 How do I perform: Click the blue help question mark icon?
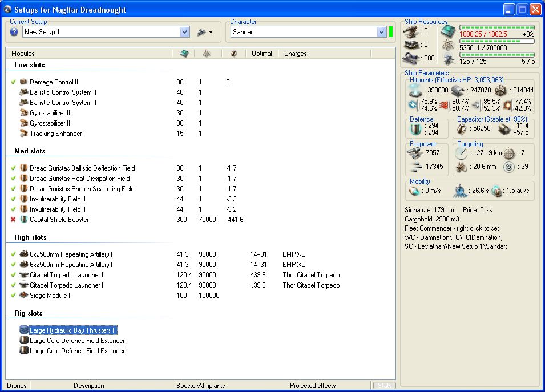14,32
